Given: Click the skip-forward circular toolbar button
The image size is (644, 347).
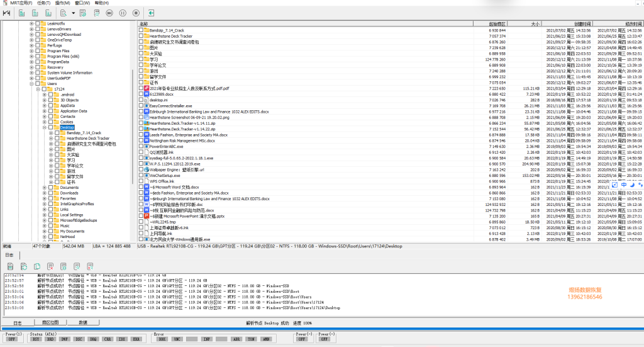Looking at the screenshot, I should tap(109, 13).
